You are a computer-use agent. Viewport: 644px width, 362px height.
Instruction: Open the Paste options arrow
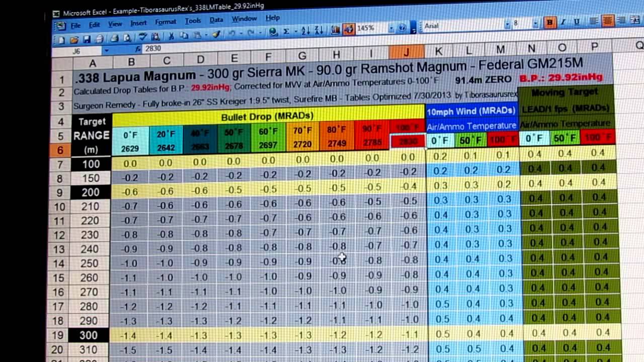click(x=206, y=35)
